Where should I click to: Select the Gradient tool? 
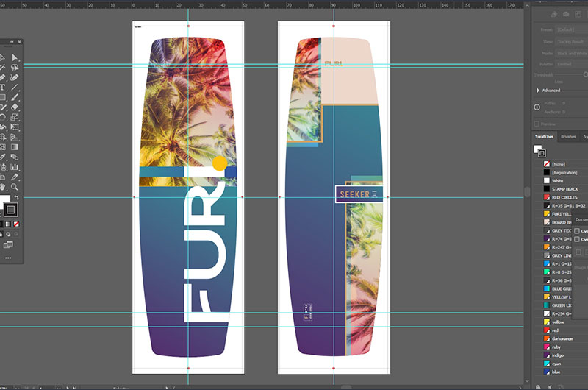click(14, 146)
